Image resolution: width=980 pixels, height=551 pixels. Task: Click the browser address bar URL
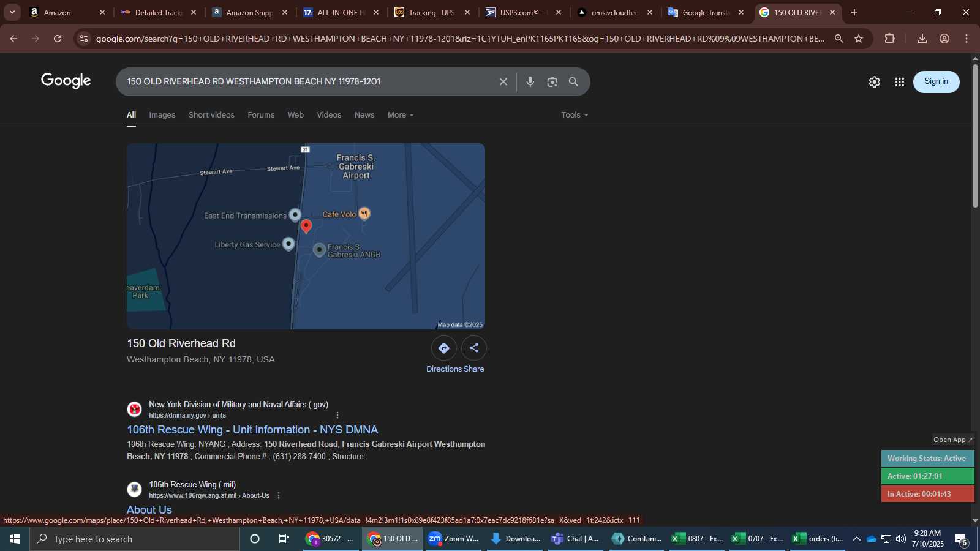click(459, 39)
